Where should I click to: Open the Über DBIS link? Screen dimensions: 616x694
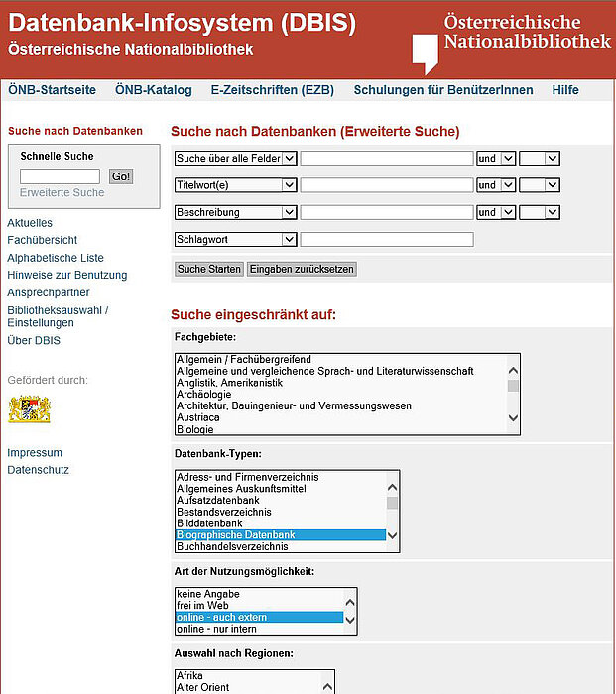pyautogui.click(x=34, y=340)
